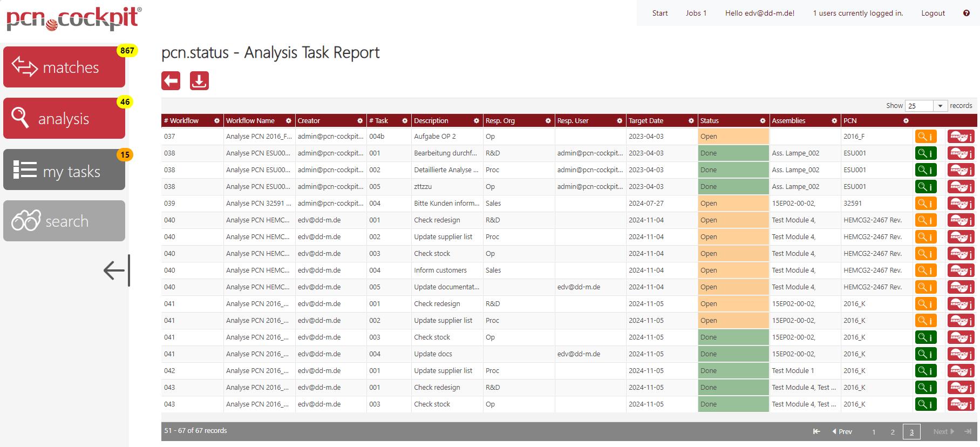This screenshot has height=447, width=980.
Task: Open the Workflow Name column filter gear
Action: click(289, 121)
